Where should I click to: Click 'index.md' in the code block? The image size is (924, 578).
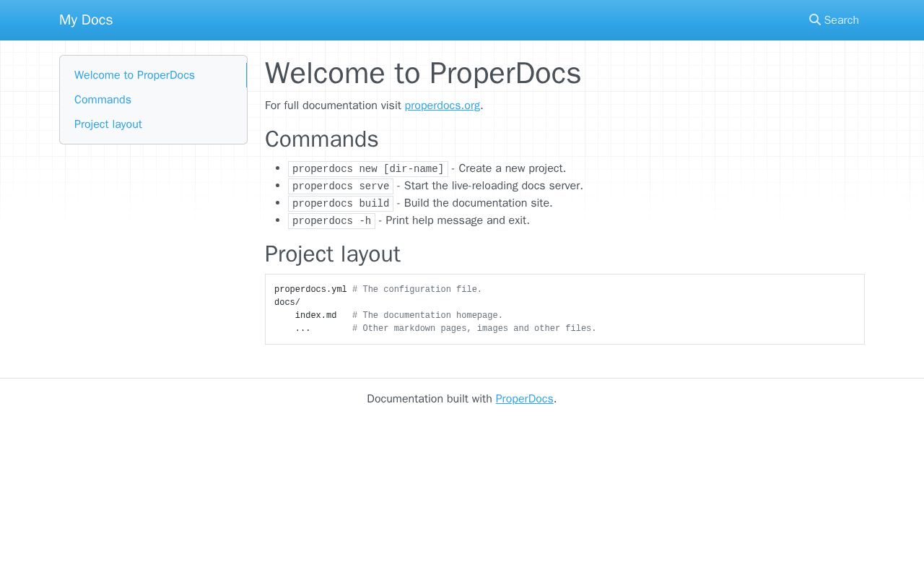click(316, 316)
